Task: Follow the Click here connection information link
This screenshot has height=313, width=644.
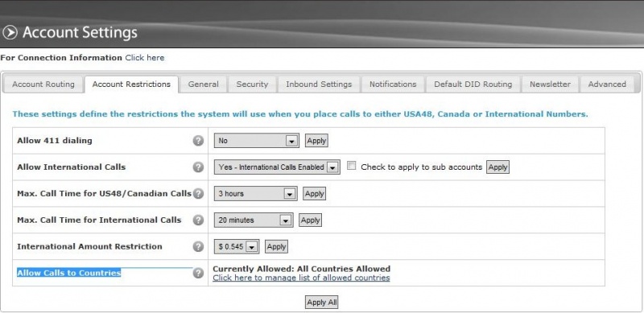Action: tap(145, 58)
